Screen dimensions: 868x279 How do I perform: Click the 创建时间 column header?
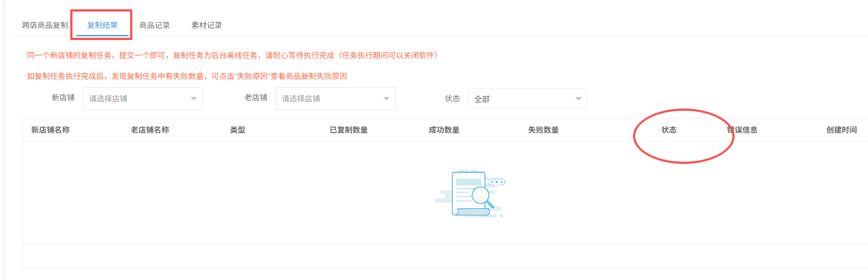pyautogui.click(x=841, y=130)
